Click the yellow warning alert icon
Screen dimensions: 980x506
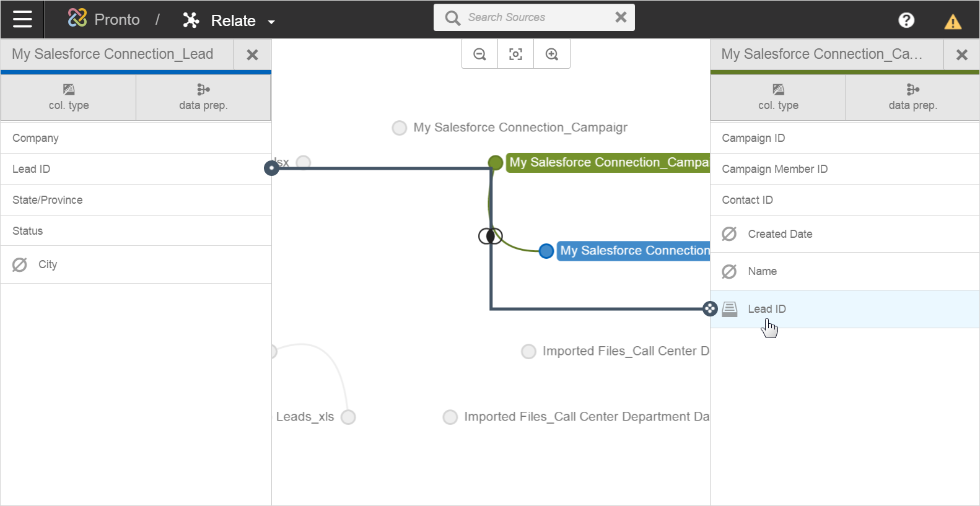(952, 22)
